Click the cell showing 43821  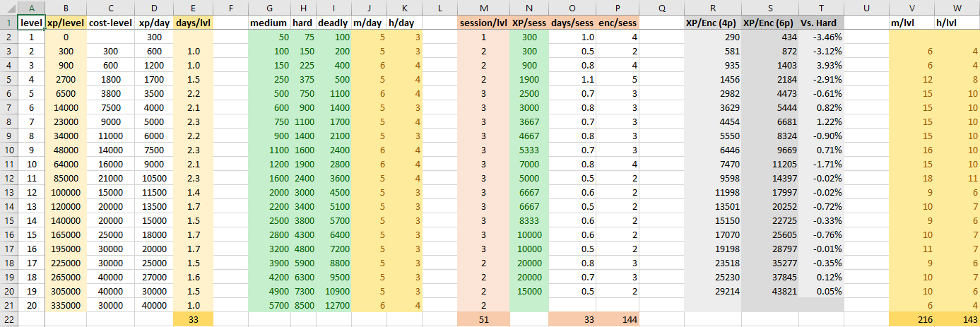(x=769, y=291)
